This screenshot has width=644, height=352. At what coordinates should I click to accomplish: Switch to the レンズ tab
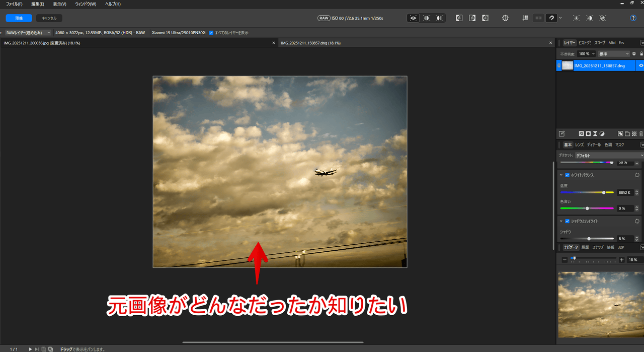point(580,145)
